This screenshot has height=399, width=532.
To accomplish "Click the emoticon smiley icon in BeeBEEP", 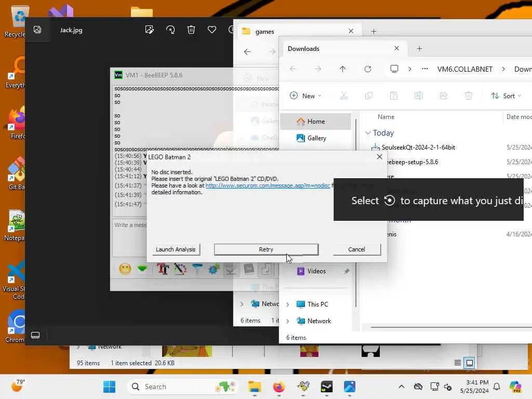I will [125, 270].
